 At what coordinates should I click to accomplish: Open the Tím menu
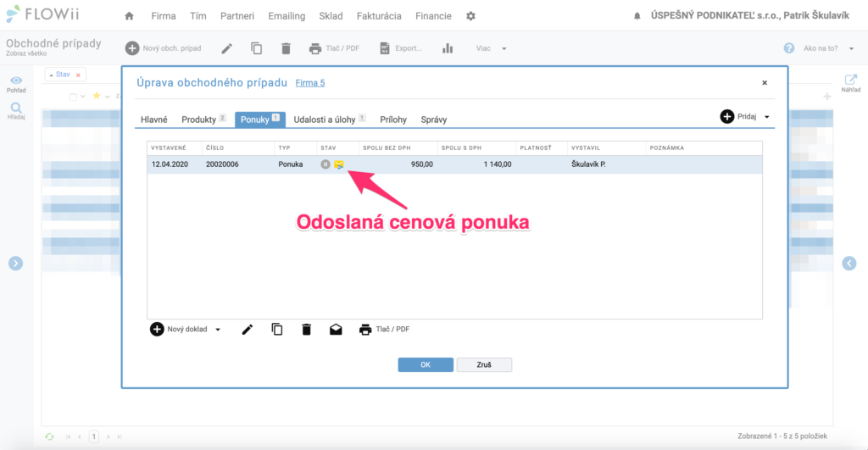(198, 16)
